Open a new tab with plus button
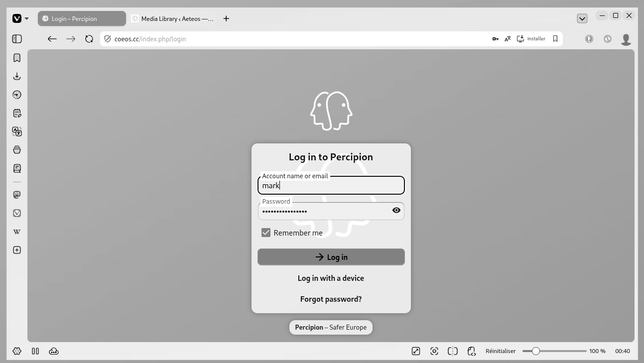The image size is (644, 363). click(226, 18)
